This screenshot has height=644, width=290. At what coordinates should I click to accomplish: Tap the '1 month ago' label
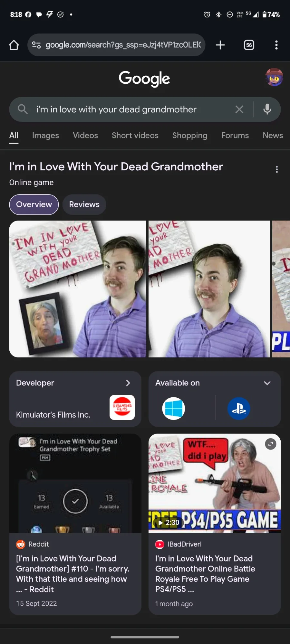coord(174,604)
